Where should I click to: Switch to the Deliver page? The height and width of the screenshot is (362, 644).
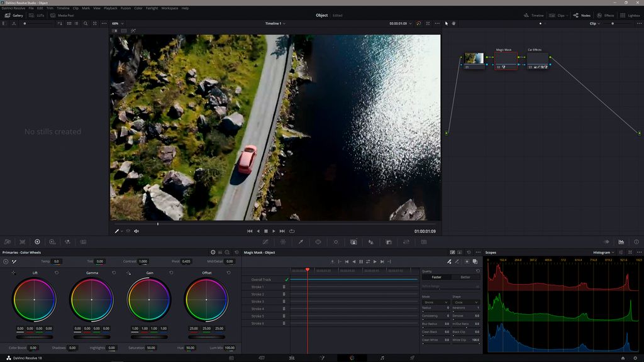(413, 356)
